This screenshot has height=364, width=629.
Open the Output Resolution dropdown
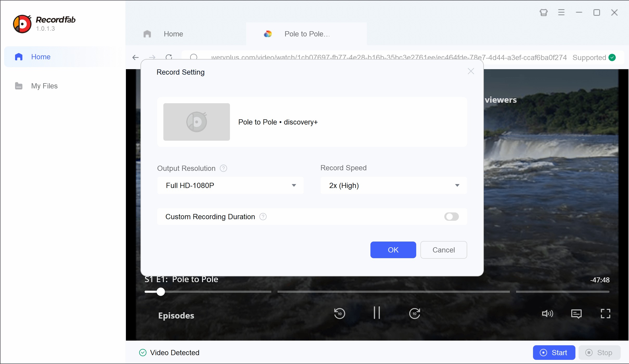[x=230, y=185]
